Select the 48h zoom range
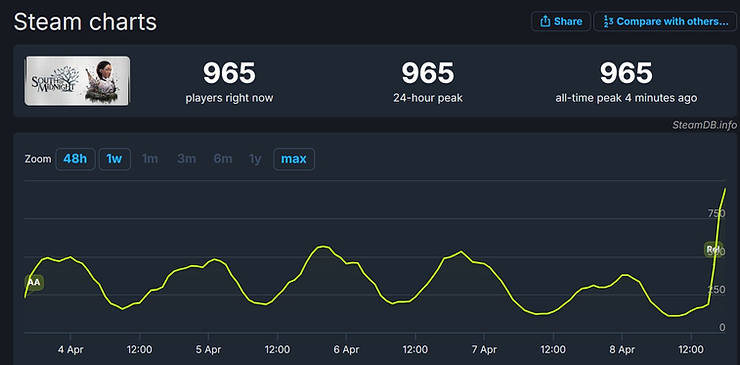Image resolution: width=740 pixels, height=365 pixels. click(x=76, y=159)
